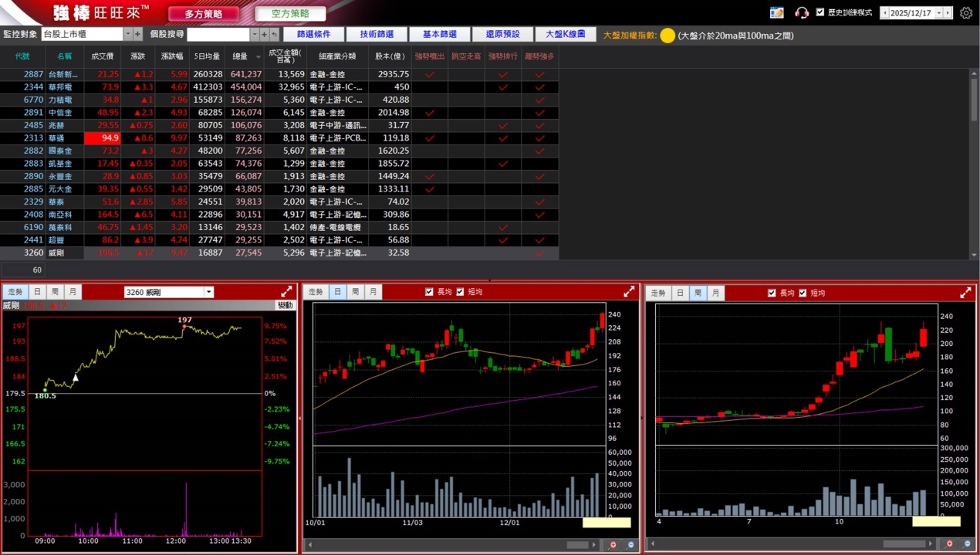Click 強勢噴出 checkmark for 元大金 row
Image resolution: width=980 pixels, height=556 pixels.
pyautogui.click(x=430, y=189)
